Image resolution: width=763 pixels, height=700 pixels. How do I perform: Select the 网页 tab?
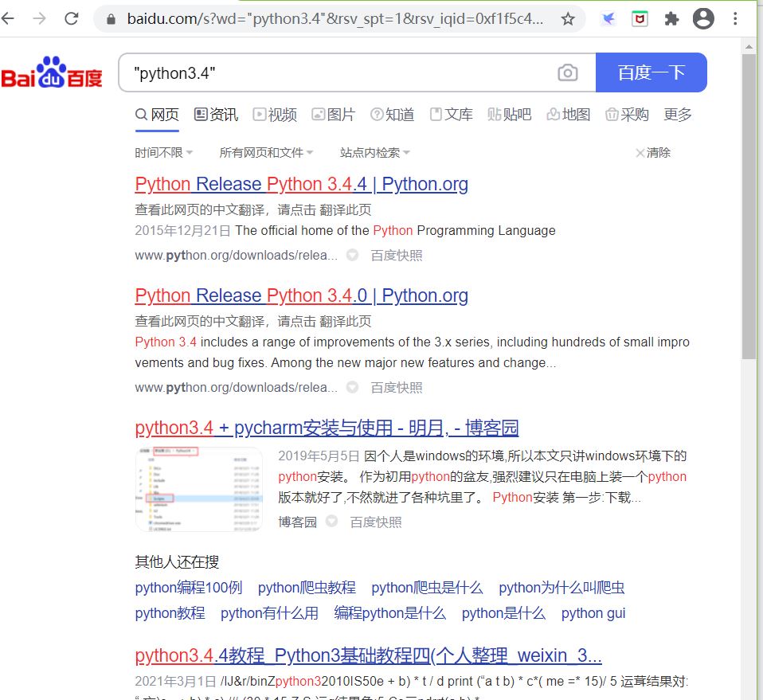(157, 115)
